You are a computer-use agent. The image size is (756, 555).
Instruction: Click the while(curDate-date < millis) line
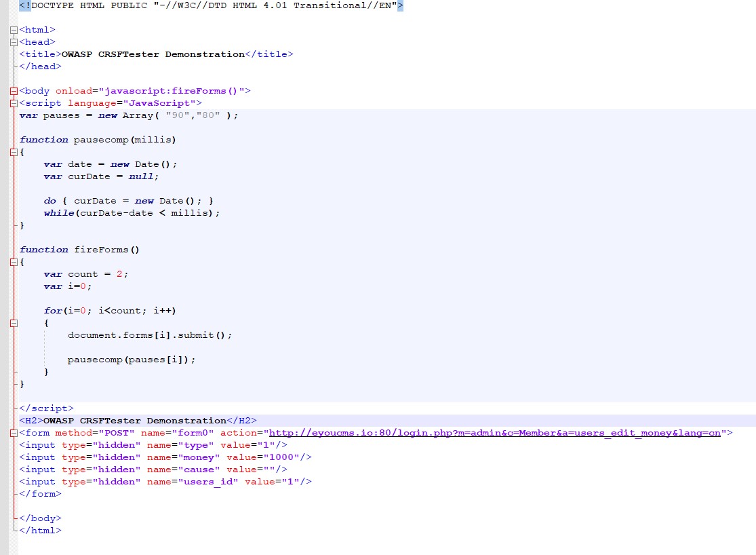tap(132, 213)
